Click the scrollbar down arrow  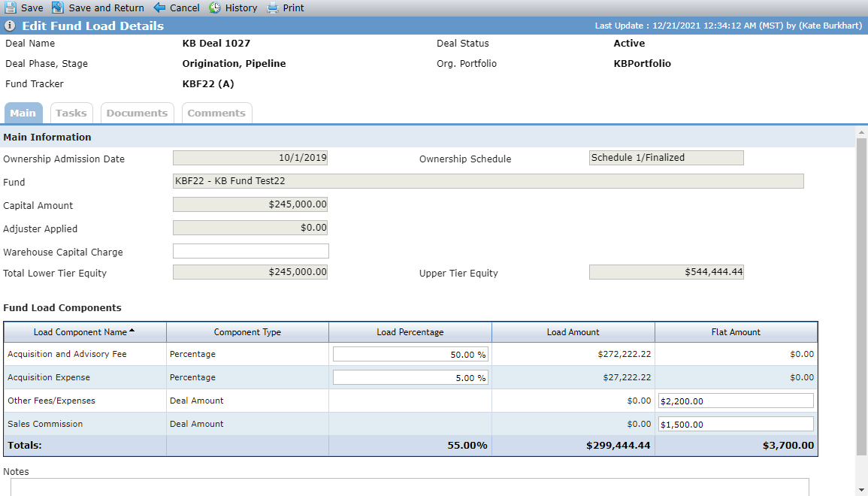coord(861,491)
